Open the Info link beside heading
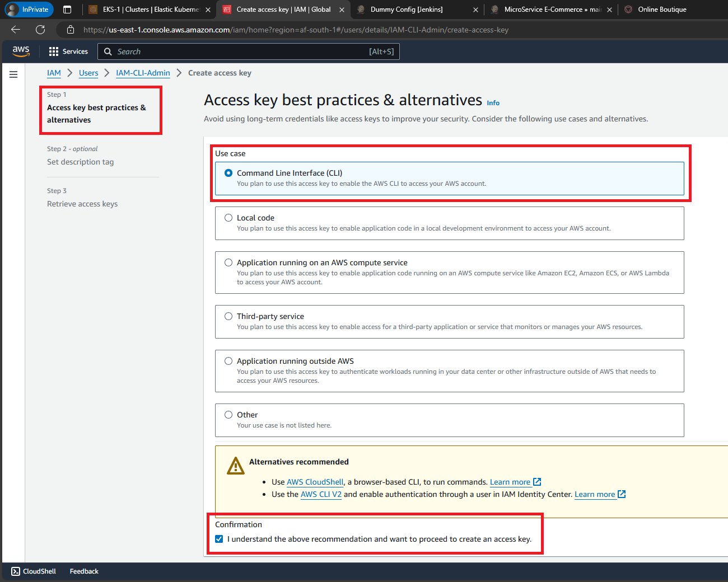 pyautogui.click(x=493, y=103)
